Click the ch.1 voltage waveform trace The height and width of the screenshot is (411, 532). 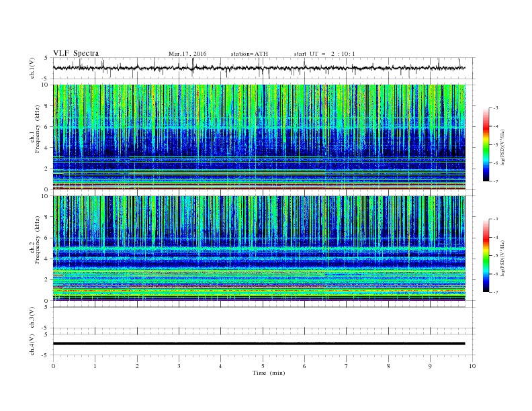[x=259, y=68]
